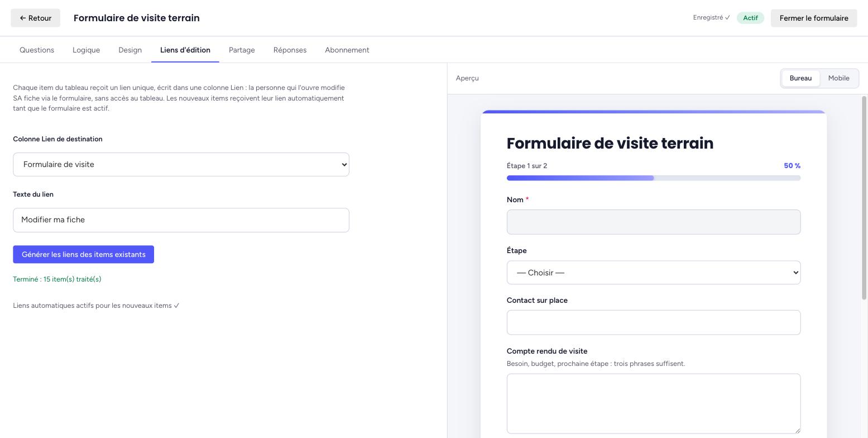Screen dimensions: 868x438
Task: Select the Liens d'édition tab
Action: coord(185,50)
